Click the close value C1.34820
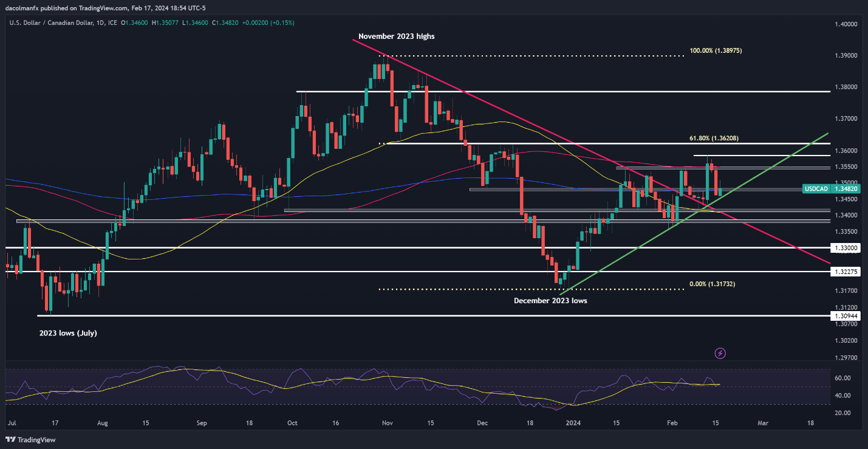This screenshot has height=449, width=868. [x=226, y=23]
